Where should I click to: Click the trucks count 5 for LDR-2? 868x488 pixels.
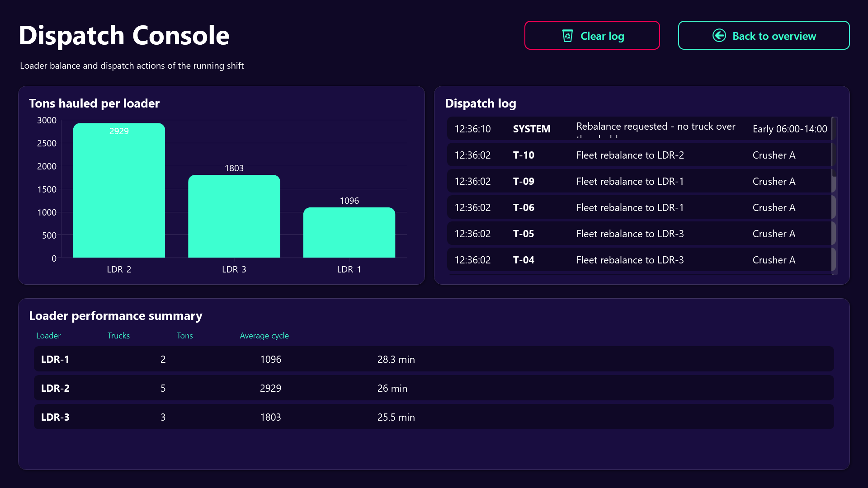pyautogui.click(x=163, y=388)
